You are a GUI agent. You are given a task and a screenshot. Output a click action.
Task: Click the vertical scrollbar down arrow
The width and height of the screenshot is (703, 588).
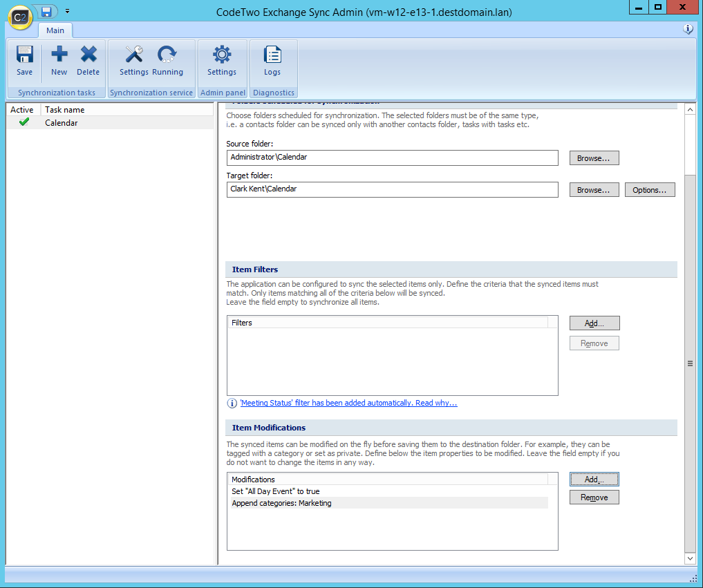[x=690, y=558]
